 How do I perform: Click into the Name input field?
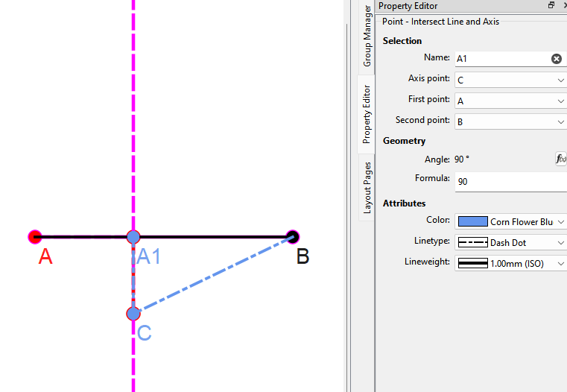(x=501, y=59)
